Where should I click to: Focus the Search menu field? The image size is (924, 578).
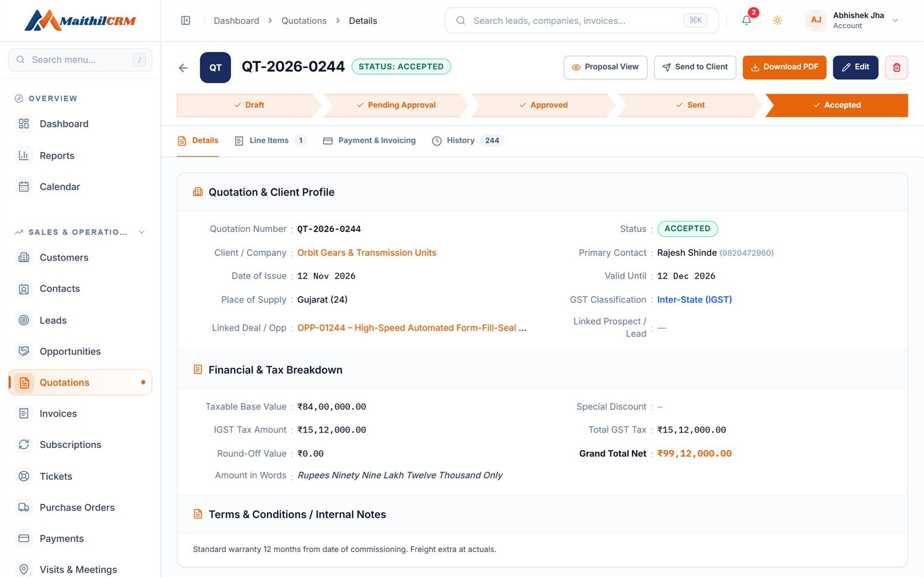pyautogui.click(x=80, y=60)
